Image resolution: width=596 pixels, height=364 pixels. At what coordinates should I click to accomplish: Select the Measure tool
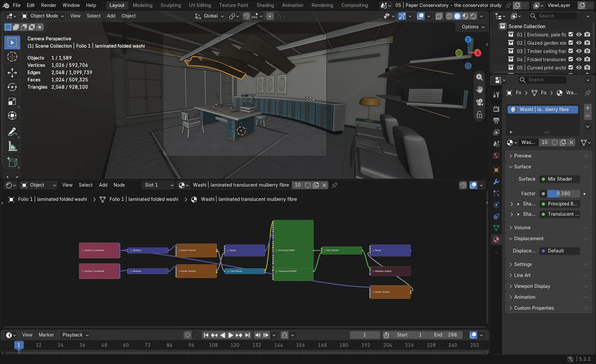pyautogui.click(x=12, y=146)
